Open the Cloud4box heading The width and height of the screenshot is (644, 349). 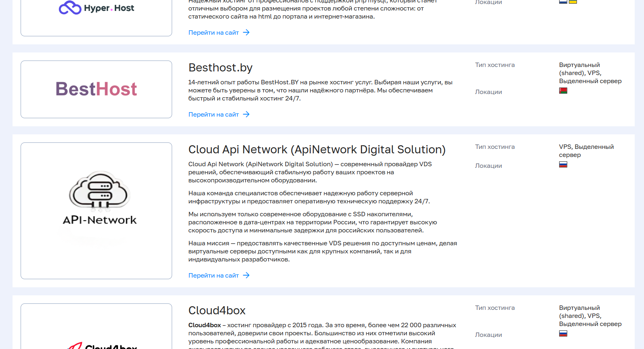coord(217,310)
